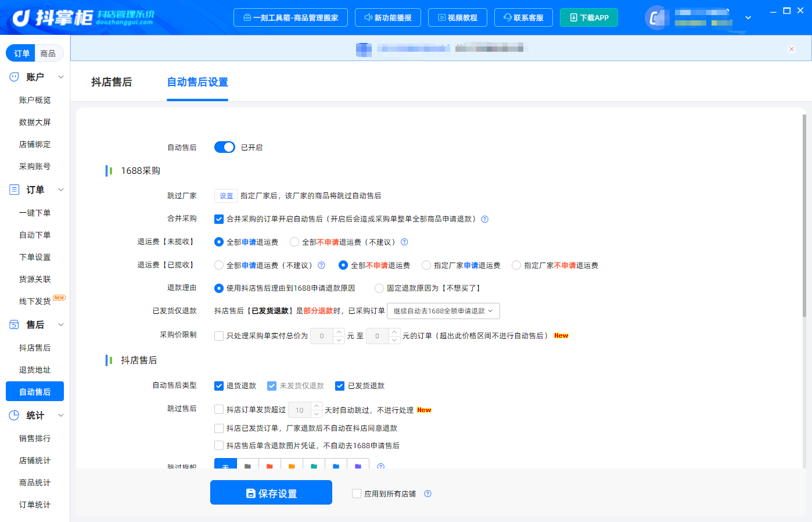Open 一刻工具箱-商品管理搬家 toolbox
Viewport: 812px width, 522px height.
(290, 17)
